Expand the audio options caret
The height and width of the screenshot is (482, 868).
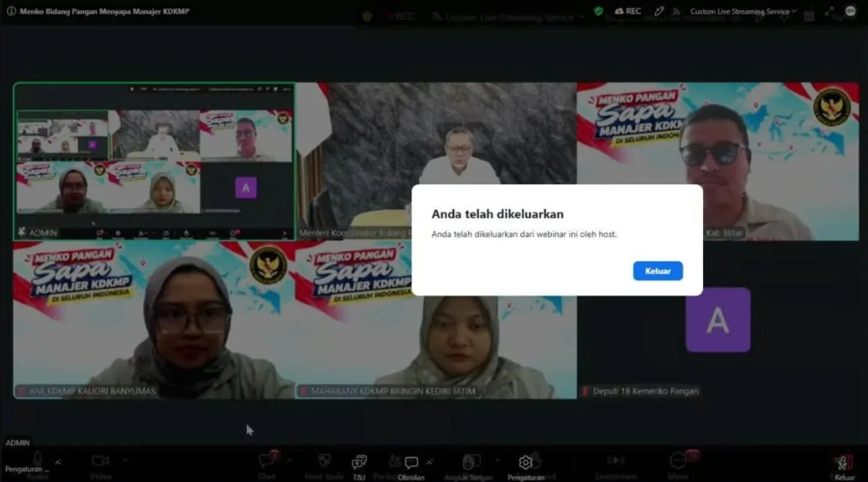pyautogui.click(x=58, y=461)
